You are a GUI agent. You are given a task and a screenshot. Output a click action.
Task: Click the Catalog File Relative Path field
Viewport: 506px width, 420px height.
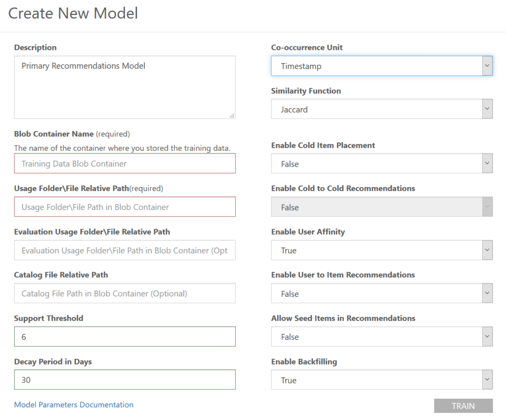[x=125, y=293]
